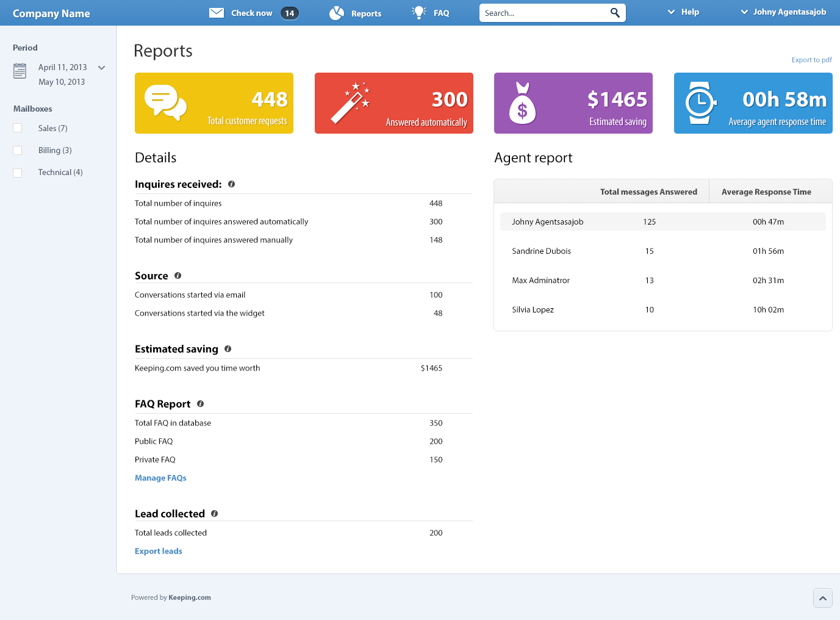
Task: Click the magic wand icon in red card
Action: point(350,103)
